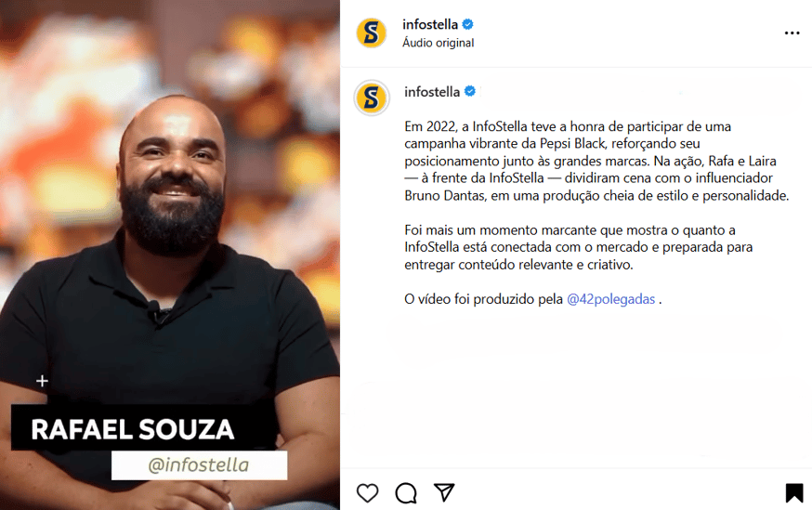Click the "Áudio original" audio link
This screenshot has height=510, width=812.
pyautogui.click(x=439, y=43)
